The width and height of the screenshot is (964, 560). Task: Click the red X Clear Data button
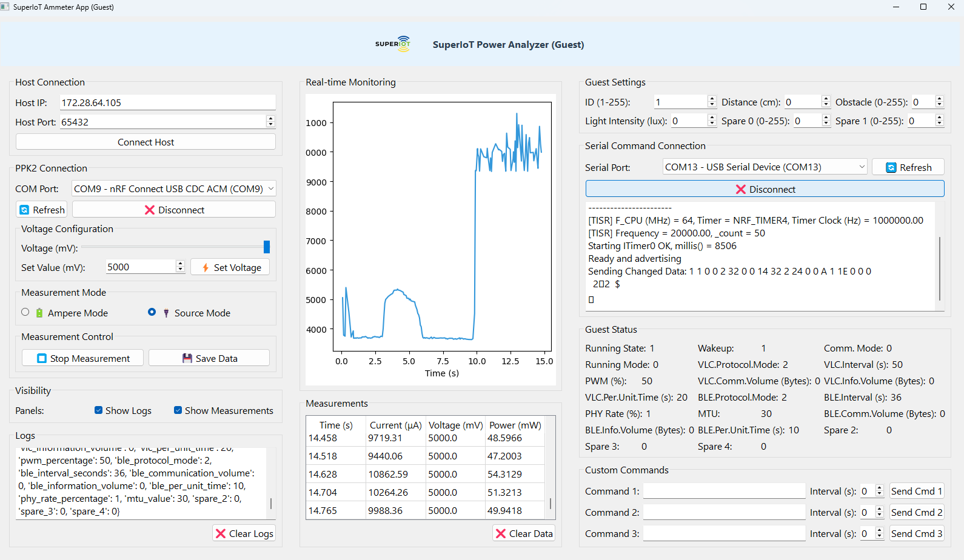524,533
